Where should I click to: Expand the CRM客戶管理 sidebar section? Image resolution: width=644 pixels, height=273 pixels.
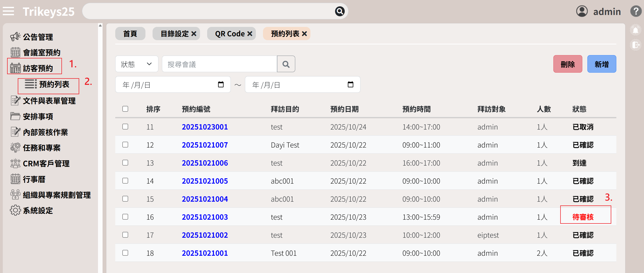pyautogui.click(x=46, y=164)
